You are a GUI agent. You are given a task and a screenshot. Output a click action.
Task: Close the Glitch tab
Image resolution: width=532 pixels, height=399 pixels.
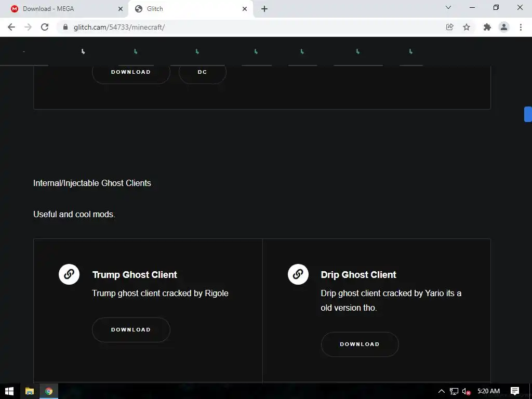[x=245, y=9]
